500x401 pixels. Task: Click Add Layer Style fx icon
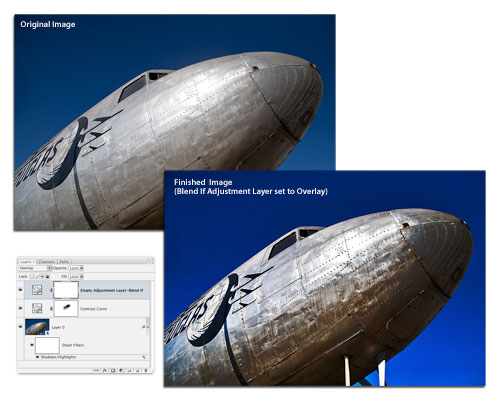[105, 370]
